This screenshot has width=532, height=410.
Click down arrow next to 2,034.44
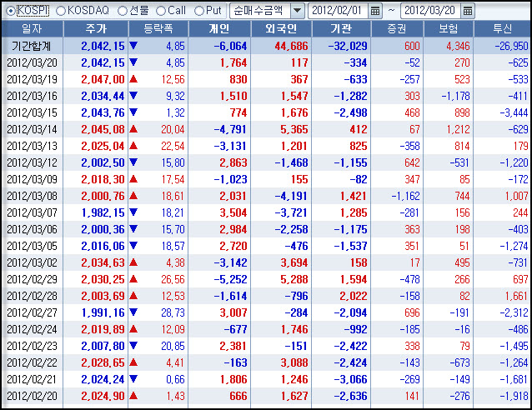(133, 96)
